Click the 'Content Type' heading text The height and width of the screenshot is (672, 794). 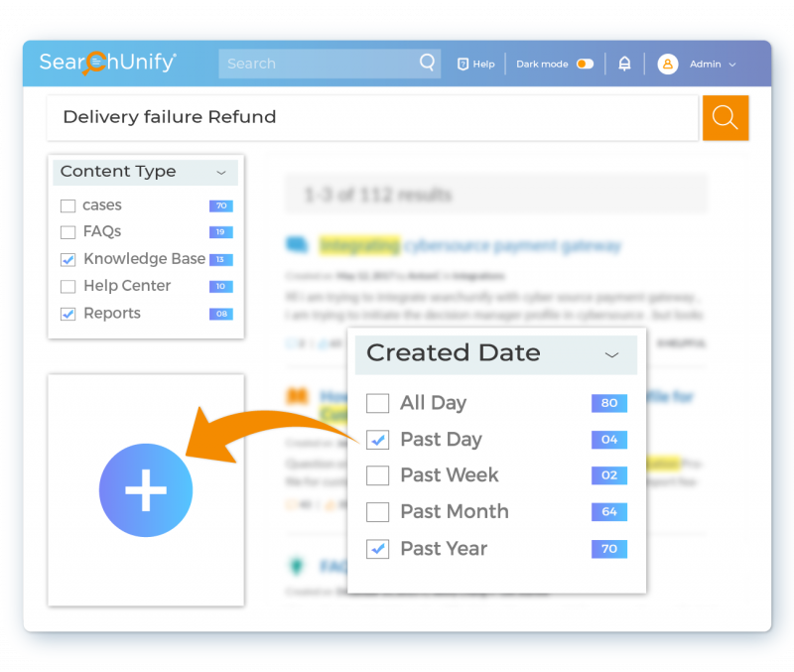click(x=118, y=172)
